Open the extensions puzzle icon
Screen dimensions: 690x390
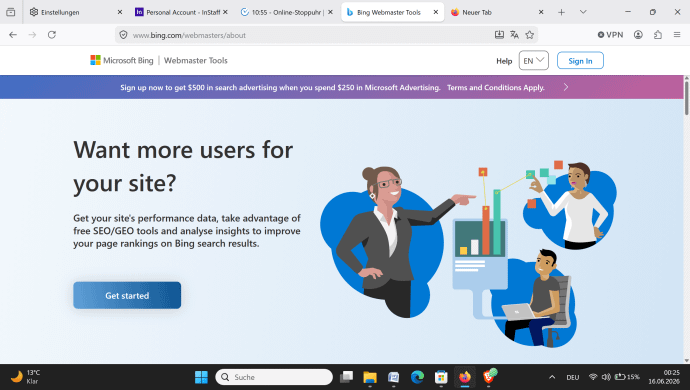[658, 35]
